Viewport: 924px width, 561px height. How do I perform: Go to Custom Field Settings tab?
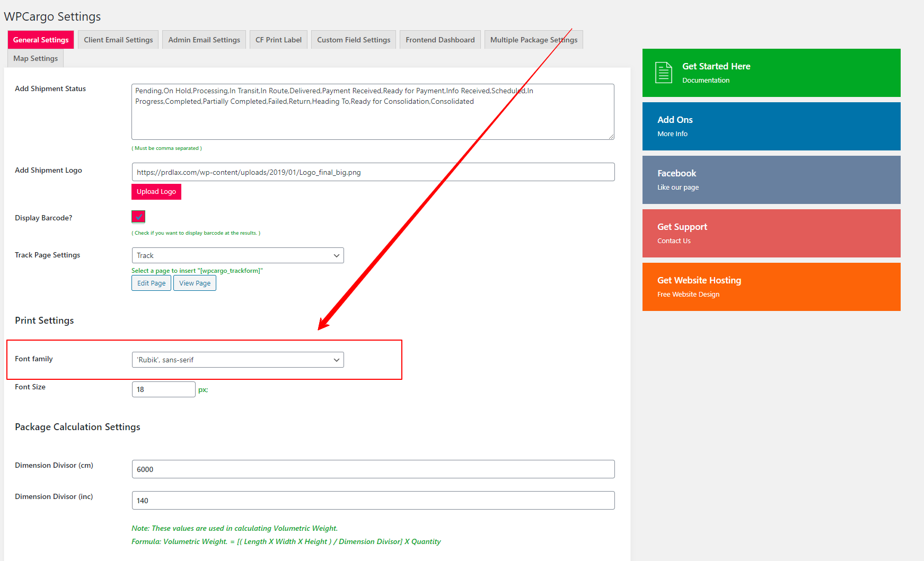click(x=354, y=40)
